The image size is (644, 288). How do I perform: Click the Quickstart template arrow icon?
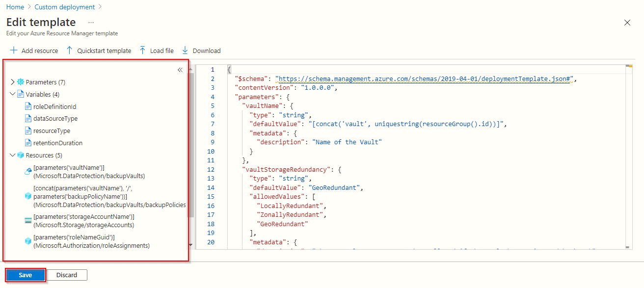(x=69, y=51)
